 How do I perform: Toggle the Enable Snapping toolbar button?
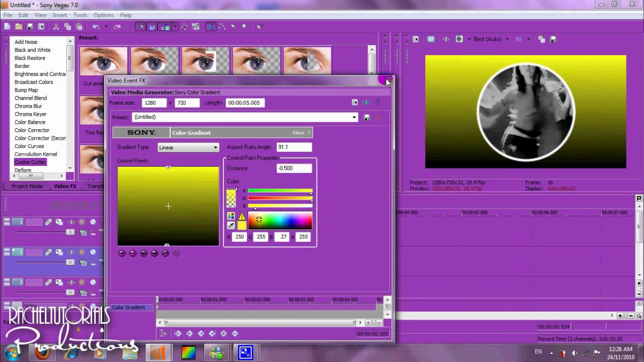[x=140, y=27]
